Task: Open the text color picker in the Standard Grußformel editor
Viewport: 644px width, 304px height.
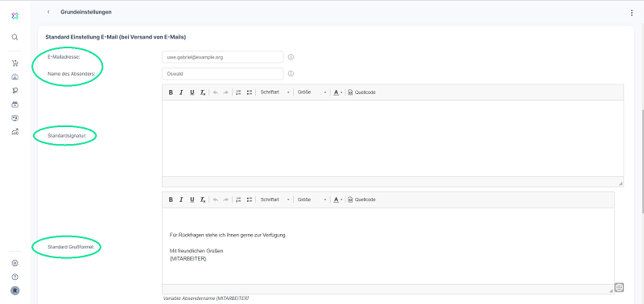Action: point(337,199)
